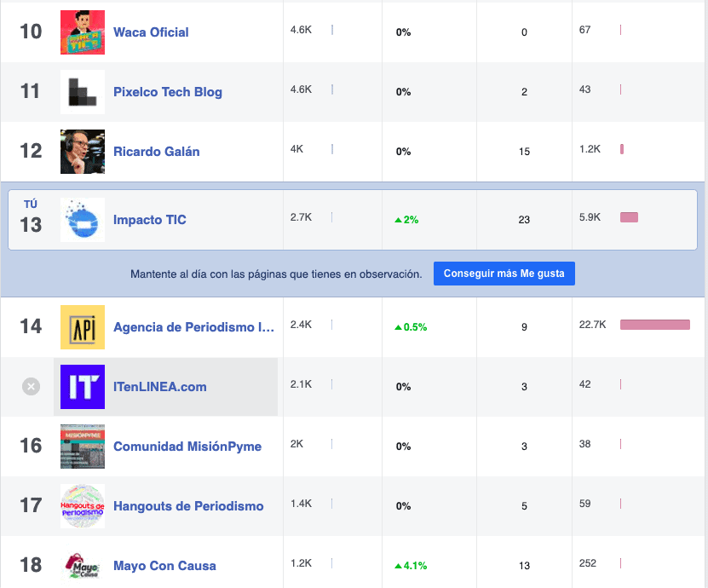Click Ricardo Galán profile picture

(x=83, y=152)
